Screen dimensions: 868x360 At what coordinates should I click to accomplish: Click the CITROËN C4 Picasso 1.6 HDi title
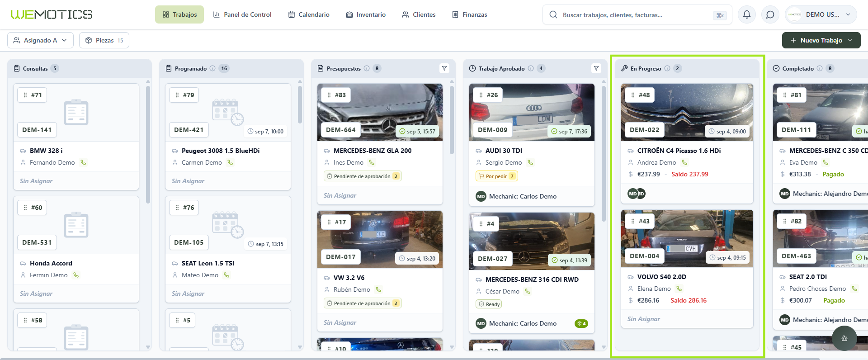(679, 151)
